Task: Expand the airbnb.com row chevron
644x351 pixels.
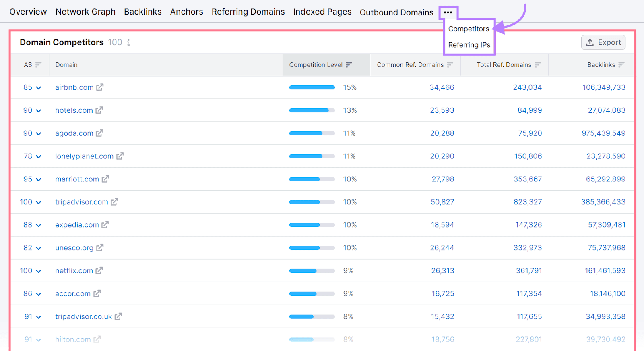Action: [x=39, y=88]
